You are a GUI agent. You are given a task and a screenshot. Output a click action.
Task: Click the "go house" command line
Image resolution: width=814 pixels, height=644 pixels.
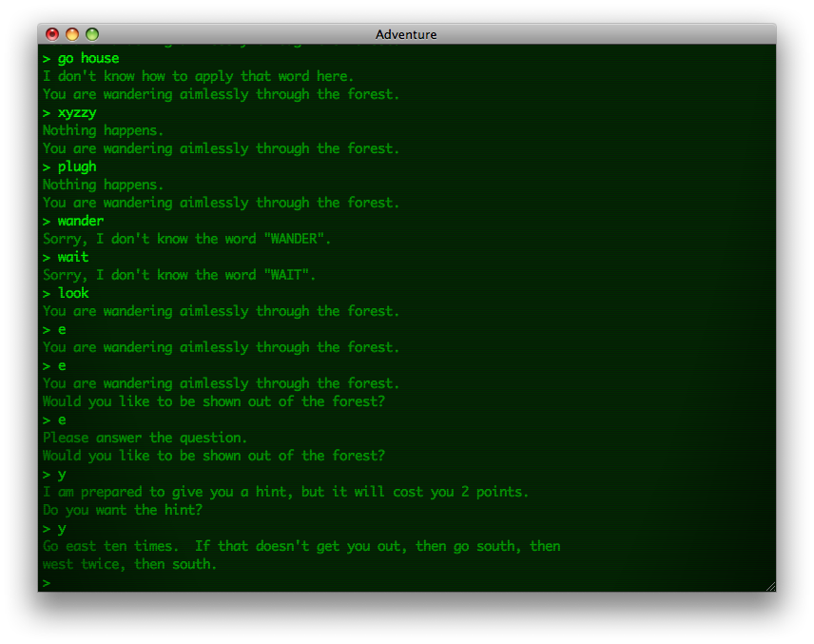[x=87, y=58]
